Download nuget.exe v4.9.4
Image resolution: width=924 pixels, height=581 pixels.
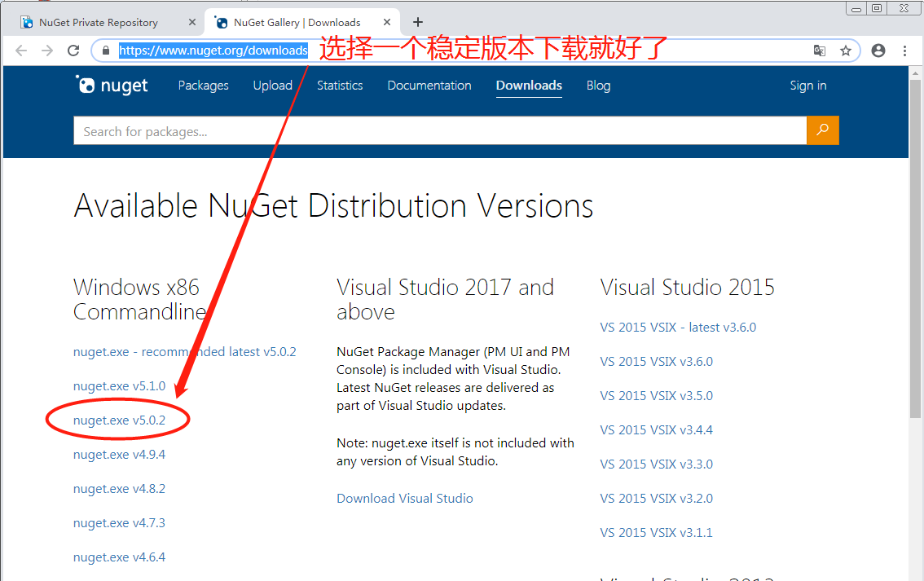point(119,455)
